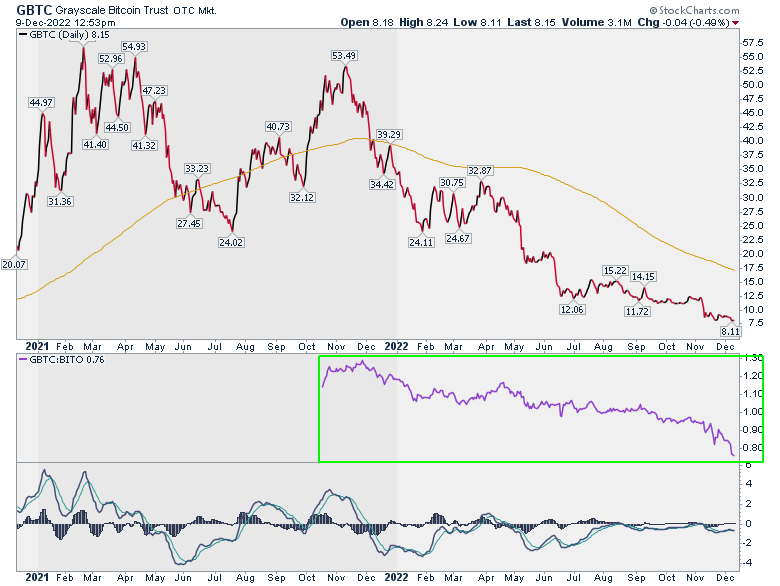Click 20.0 on the price axis
The width and height of the screenshot is (780, 586).
[x=753, y=254]
